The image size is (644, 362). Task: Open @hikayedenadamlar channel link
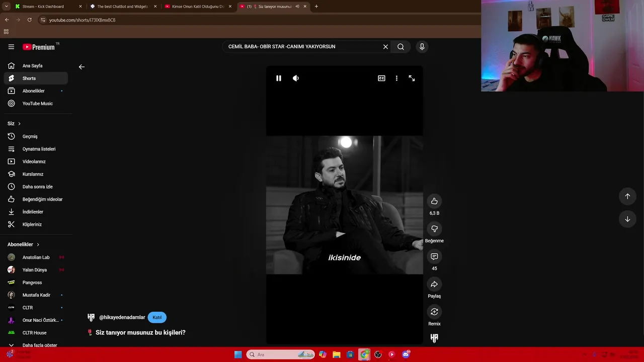pyautogui.click(x=122, y=318)
